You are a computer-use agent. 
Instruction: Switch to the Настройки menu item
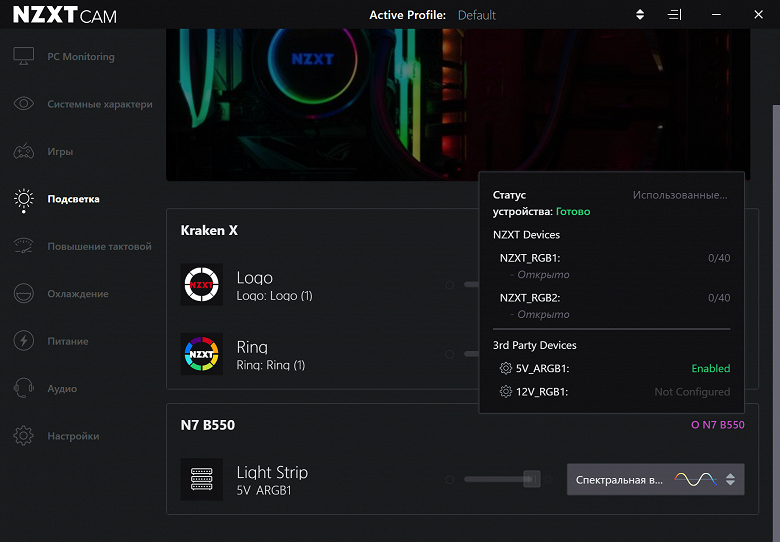[73, 436]
